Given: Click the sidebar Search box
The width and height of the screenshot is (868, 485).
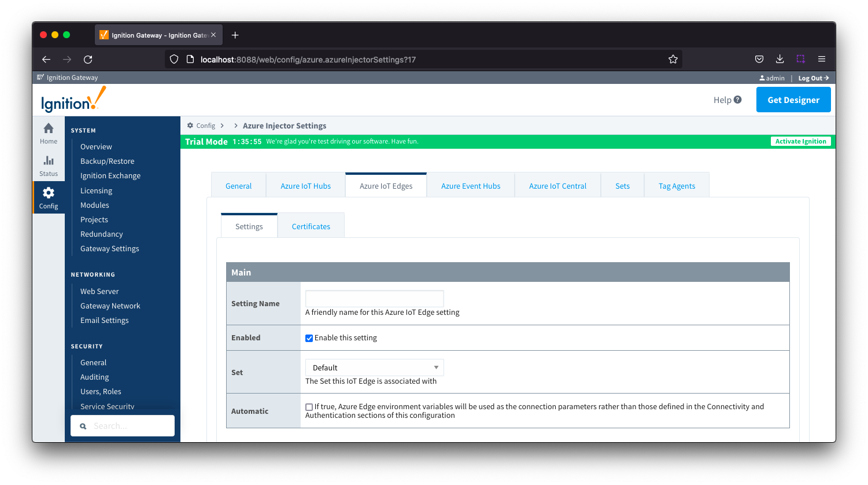Looking at the screenshot, I should click(x=123, y=426).
